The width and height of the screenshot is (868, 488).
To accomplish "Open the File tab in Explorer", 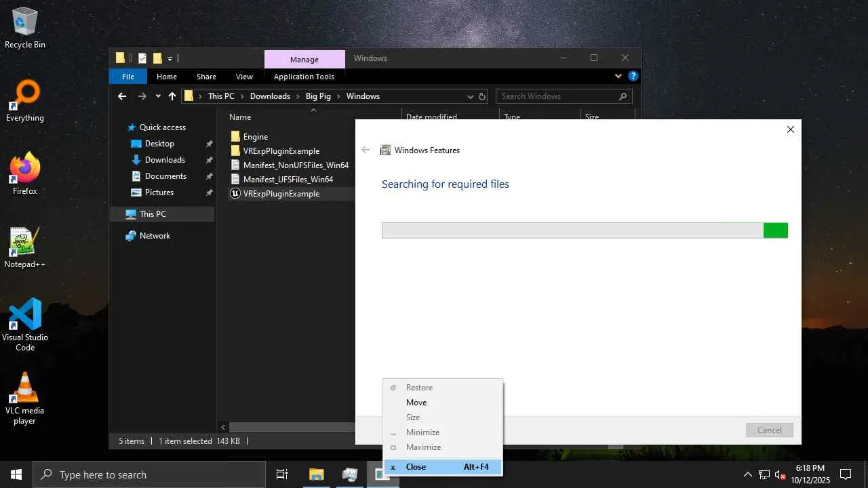I will [x=128, y=77].
